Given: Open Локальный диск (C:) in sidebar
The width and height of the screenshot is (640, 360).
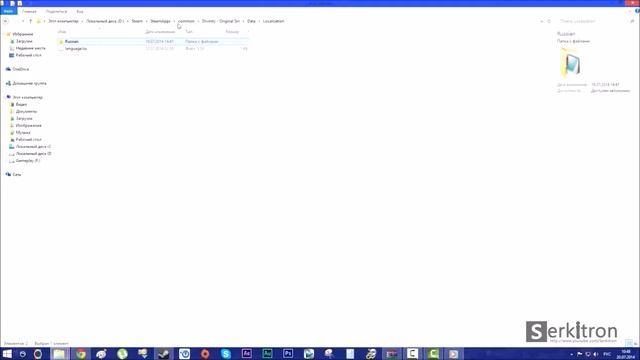Looking at the screenshot, I should [33, 147].
